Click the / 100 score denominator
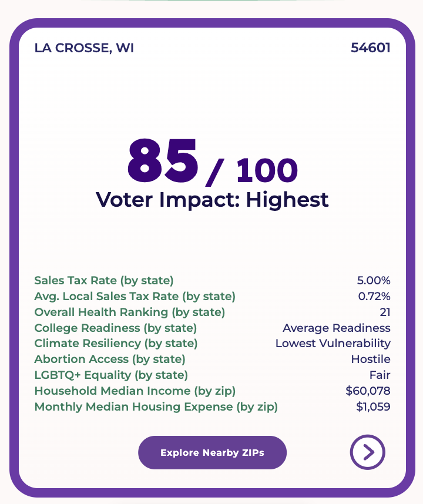 click(x=251, y=170)
